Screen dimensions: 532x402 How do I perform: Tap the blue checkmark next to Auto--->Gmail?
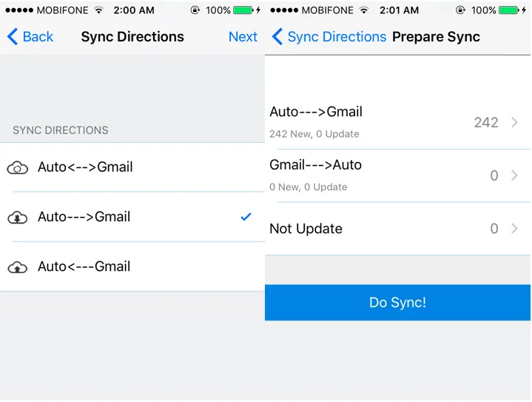tap(246, 217)
